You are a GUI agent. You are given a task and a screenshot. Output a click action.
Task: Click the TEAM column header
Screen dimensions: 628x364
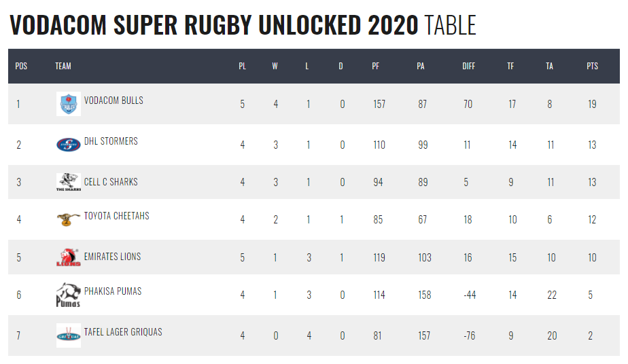tap(63, 66)
